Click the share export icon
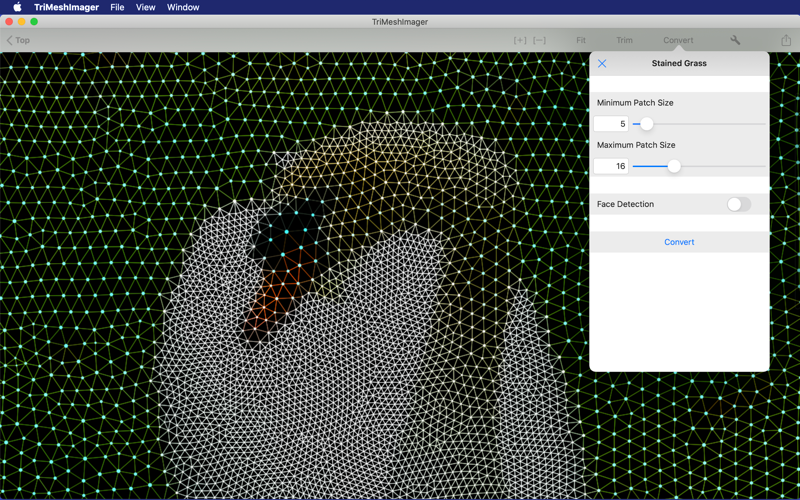Viewport: 800px width, 500px height. [786, 40]
